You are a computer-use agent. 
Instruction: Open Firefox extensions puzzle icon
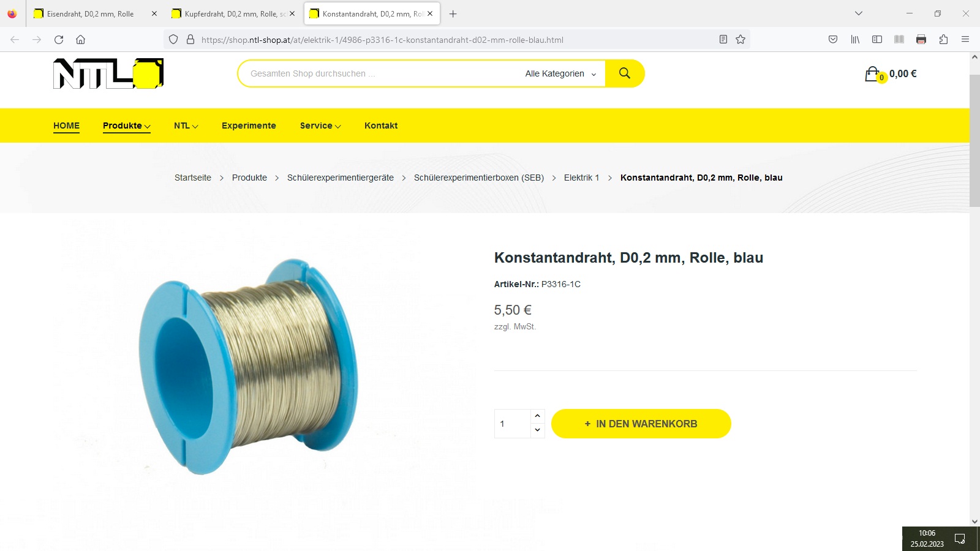[943, 40]
